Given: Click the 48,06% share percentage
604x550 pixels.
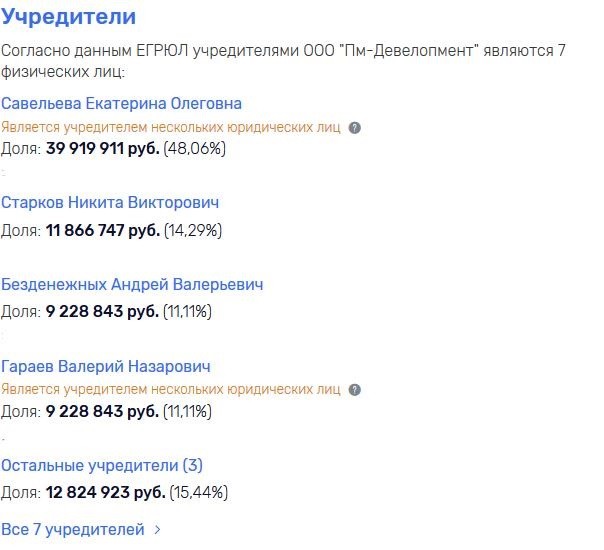Looking at the screenshot, I should click(195, 149).
